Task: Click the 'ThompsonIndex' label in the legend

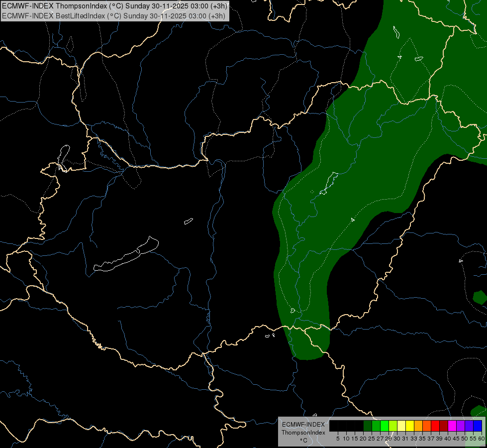Action: tap(303, 433)
